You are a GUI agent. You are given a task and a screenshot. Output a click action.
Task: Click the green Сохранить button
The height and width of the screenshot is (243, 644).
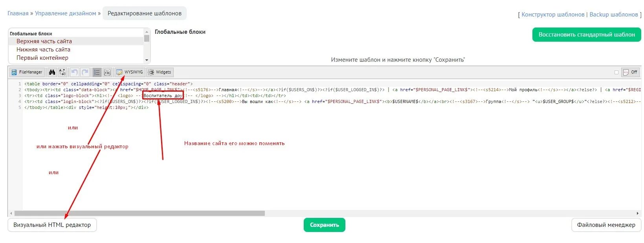325,225
